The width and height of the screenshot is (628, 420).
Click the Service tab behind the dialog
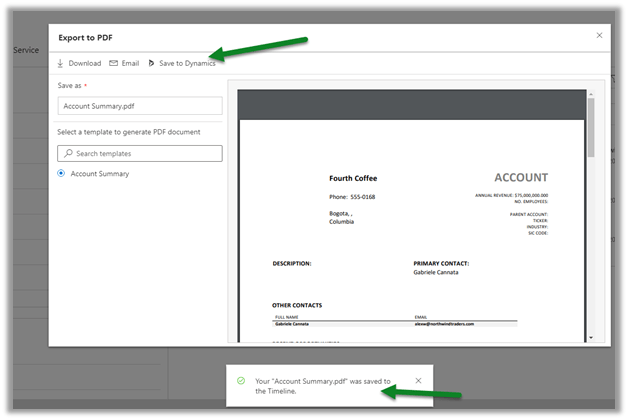pyautogui.click(x=25, y=50)
